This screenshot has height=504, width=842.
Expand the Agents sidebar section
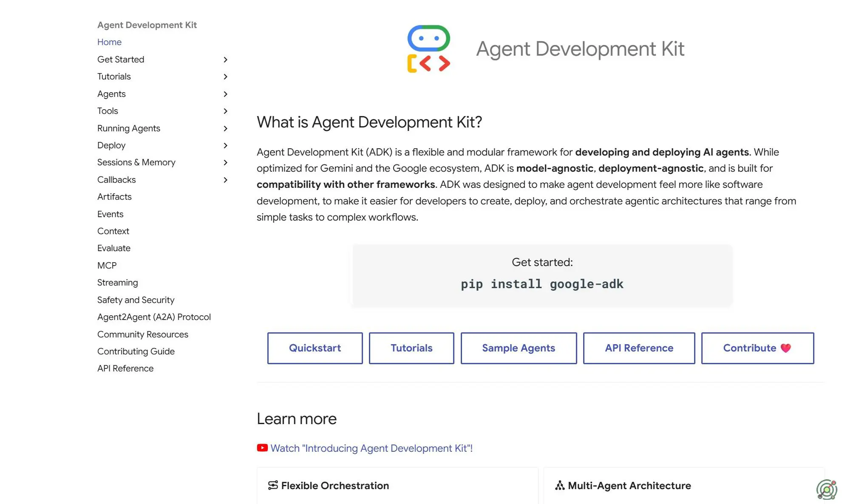coord(225,94)
